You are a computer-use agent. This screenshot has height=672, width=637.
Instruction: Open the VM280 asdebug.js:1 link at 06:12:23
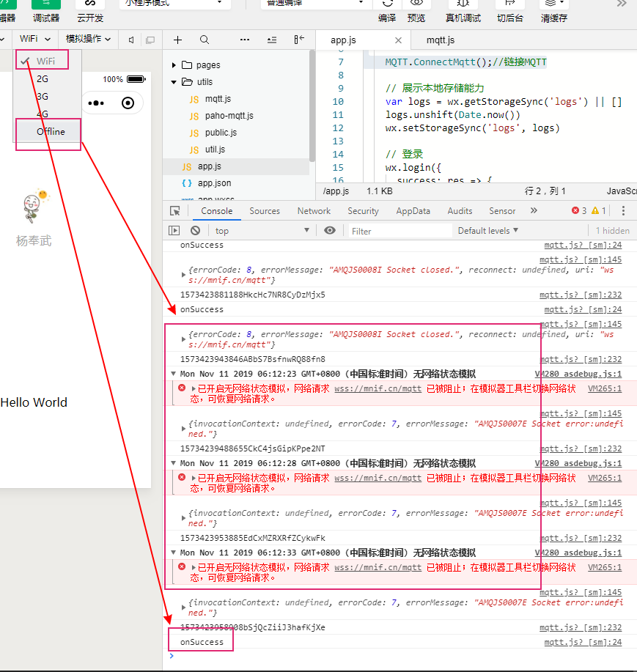[x=578, y=374]
